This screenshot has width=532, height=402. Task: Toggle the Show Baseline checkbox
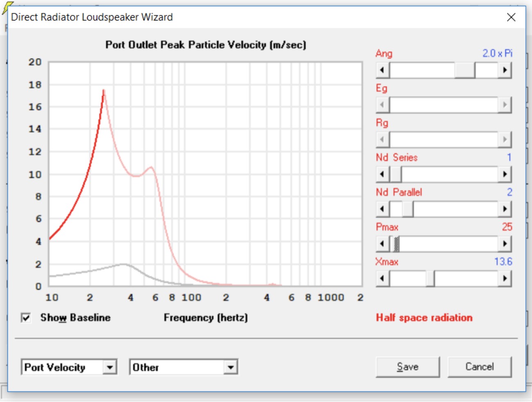click(26, 318)
